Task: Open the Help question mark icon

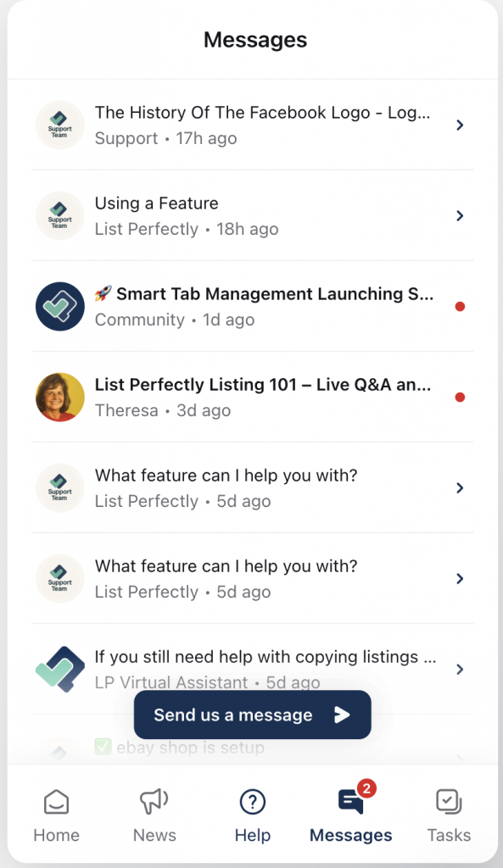Action: pos(253,801)
